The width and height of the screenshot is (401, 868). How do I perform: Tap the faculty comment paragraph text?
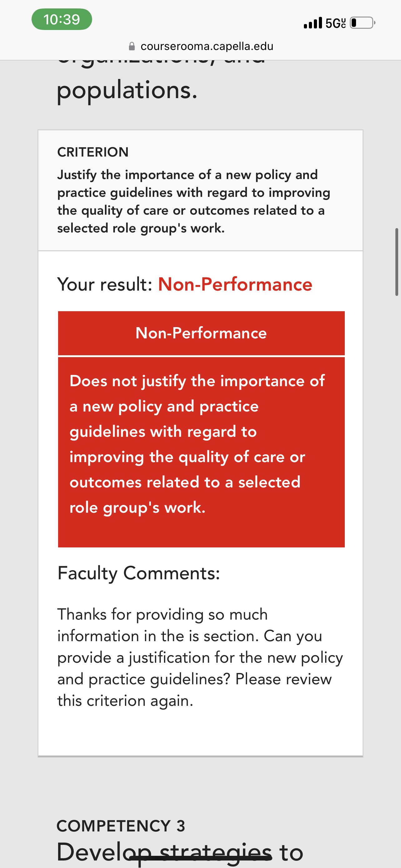[200, 657]
